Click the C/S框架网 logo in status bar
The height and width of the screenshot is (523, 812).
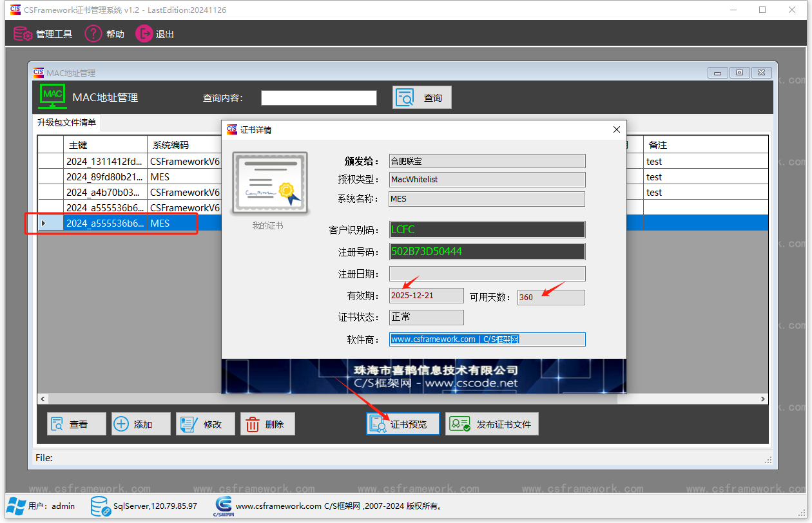[x=223, y=506]
